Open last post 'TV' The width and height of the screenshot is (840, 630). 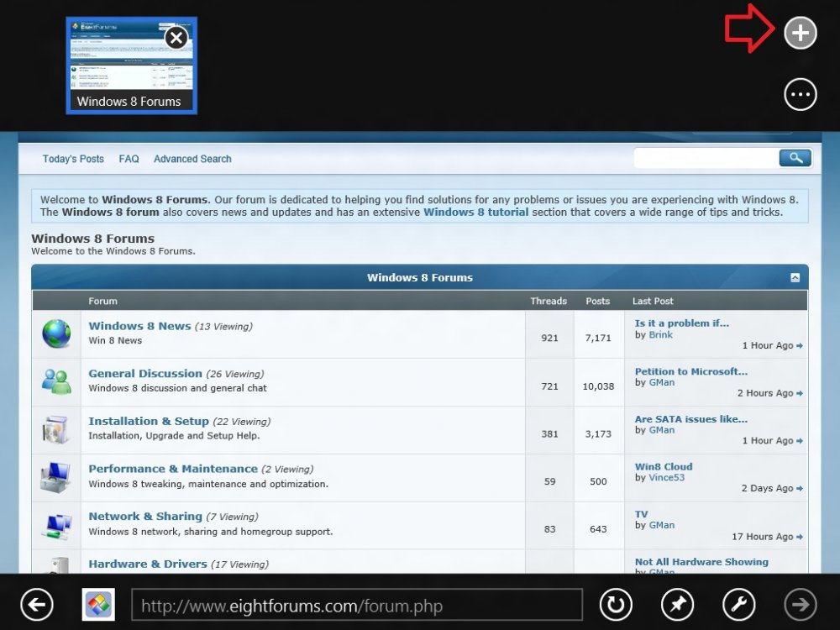pyautogui.click(x=641, y=514)
